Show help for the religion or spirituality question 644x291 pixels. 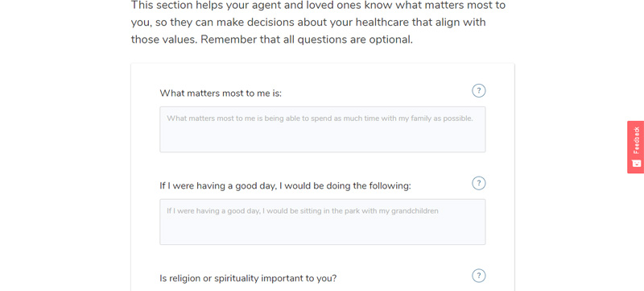(x=478, y=276)
